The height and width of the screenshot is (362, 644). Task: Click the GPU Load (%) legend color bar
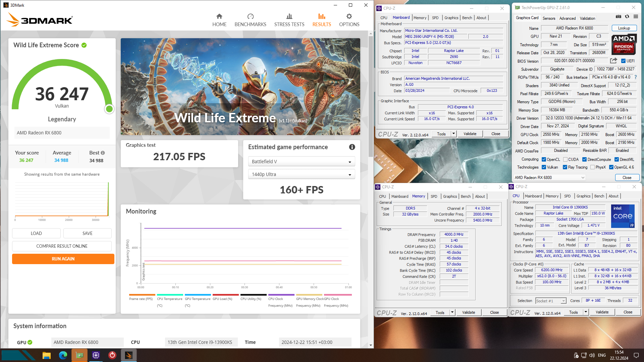225,295
